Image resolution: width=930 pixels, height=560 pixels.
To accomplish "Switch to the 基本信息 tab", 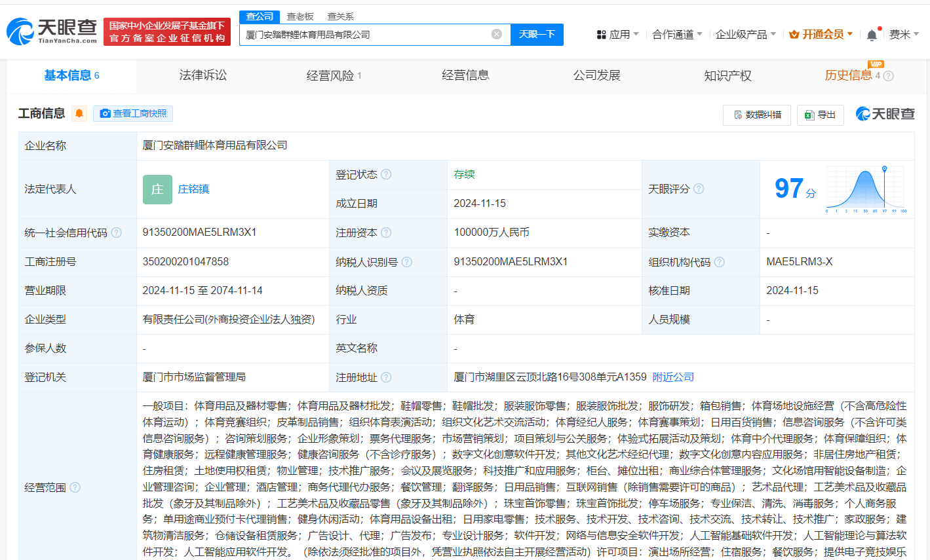I will 71,76.
